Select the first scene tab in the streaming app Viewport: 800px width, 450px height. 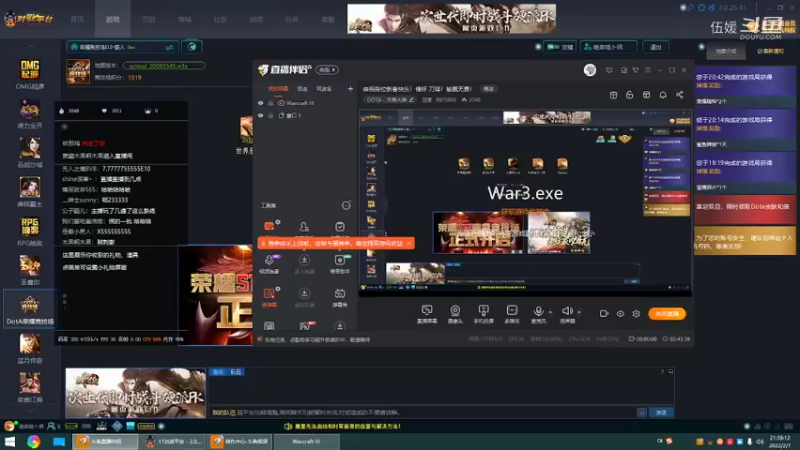pyautogui.click(x=278, y=89)
